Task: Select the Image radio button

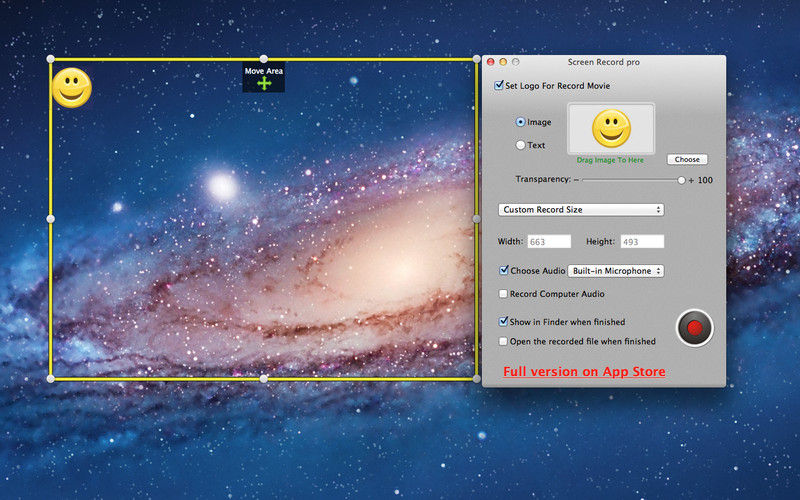Action: (520, 122)
